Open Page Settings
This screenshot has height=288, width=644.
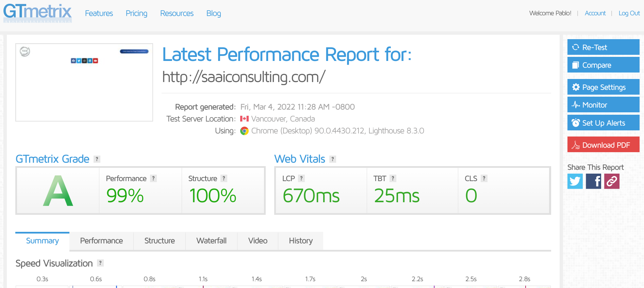(x=603, y=87)
